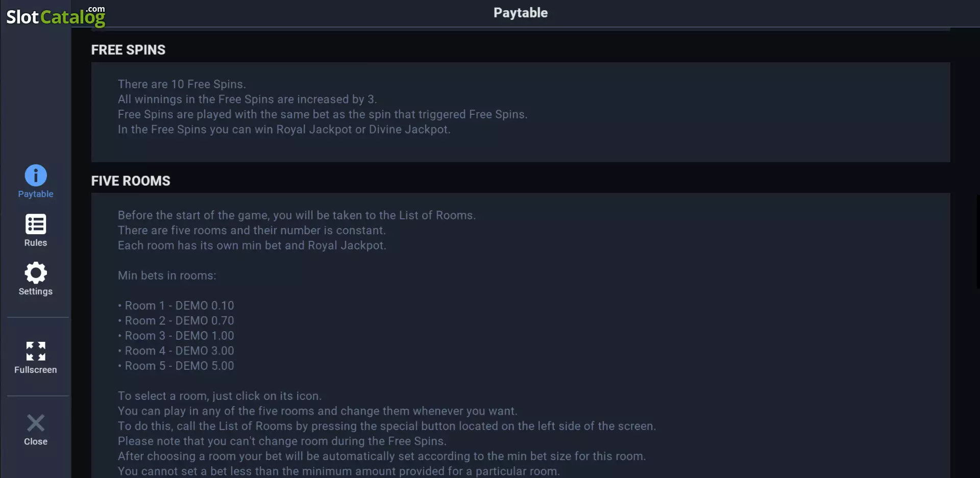This screenshot has width=980, height=478.
Task: Click the Fullscreen label text
Action: (x=36, y=370)
